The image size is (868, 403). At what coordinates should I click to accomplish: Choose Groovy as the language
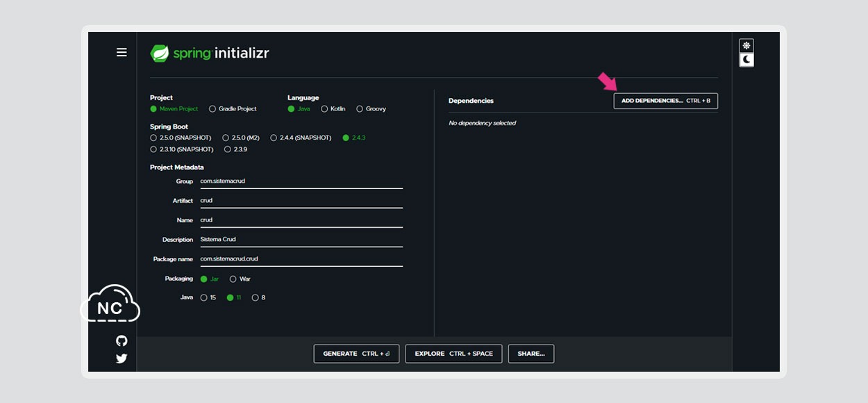(x=371, y=109)
